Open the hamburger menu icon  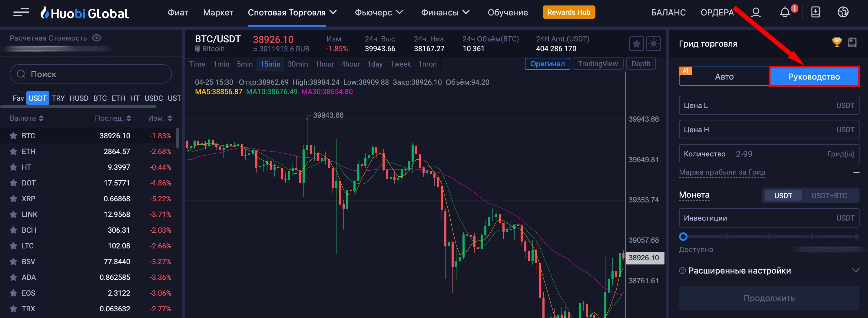[21, 13]
